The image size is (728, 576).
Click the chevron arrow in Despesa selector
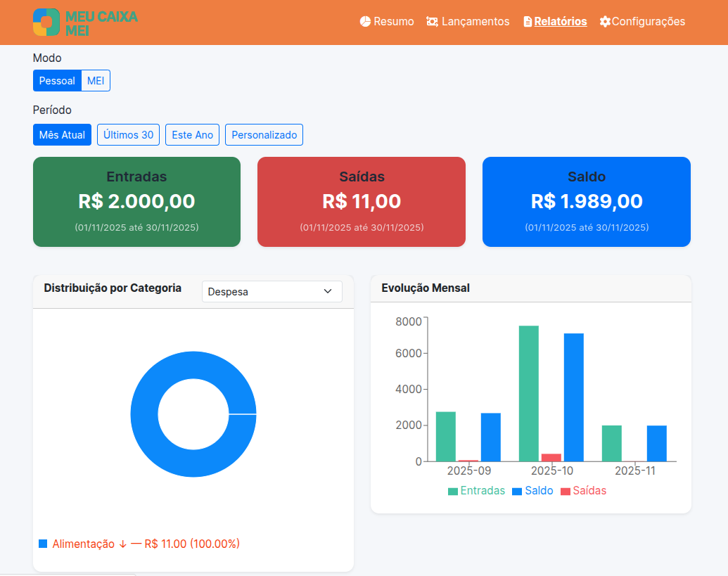[x=328, y=291]
